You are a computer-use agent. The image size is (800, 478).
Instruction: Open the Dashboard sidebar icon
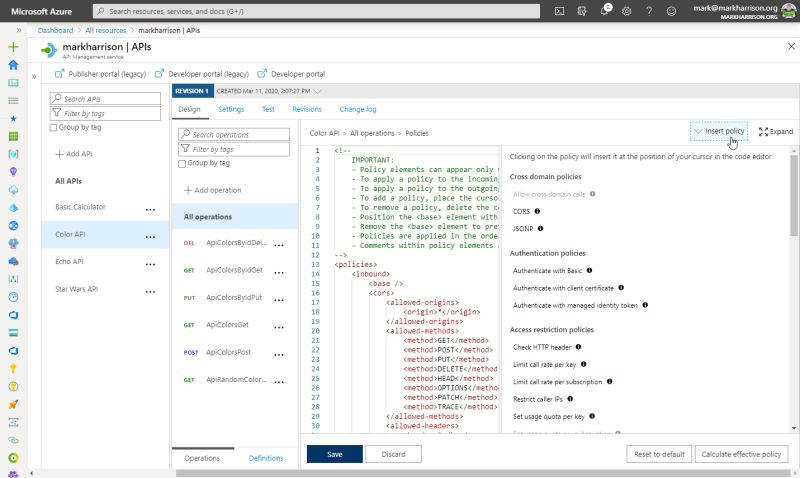13,83
